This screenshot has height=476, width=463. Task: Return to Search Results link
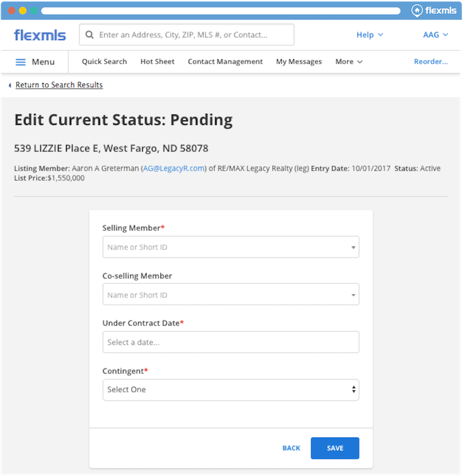click(x=59, y=85)
